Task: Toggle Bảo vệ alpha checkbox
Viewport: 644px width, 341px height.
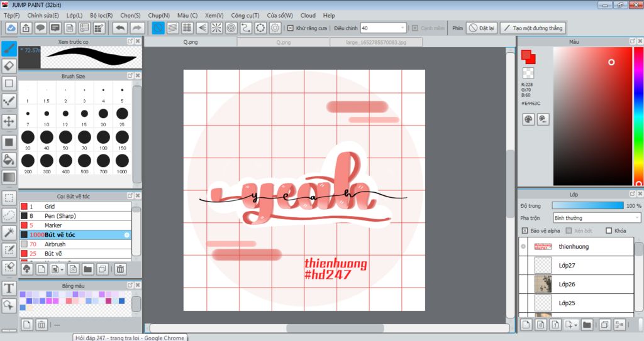Action: click(525, 230)
